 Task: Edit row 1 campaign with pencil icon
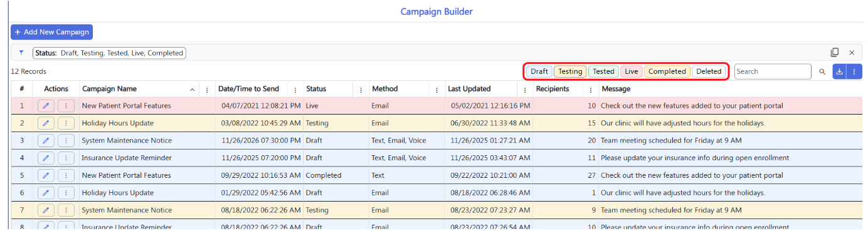46,106
